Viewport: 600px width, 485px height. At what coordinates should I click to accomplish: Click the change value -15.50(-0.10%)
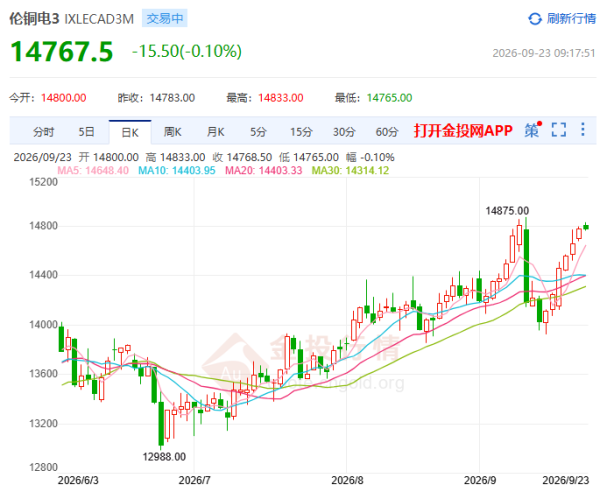[187, 51]
